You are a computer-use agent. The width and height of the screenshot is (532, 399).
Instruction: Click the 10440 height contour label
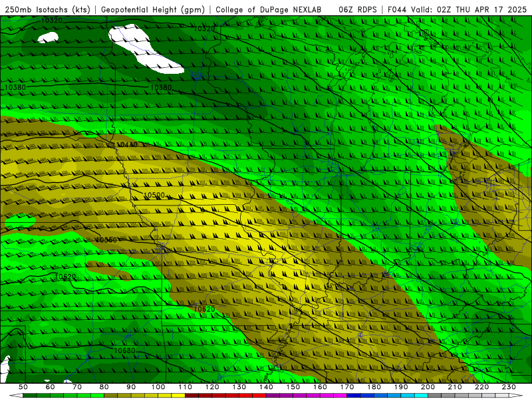click(127, 144)
